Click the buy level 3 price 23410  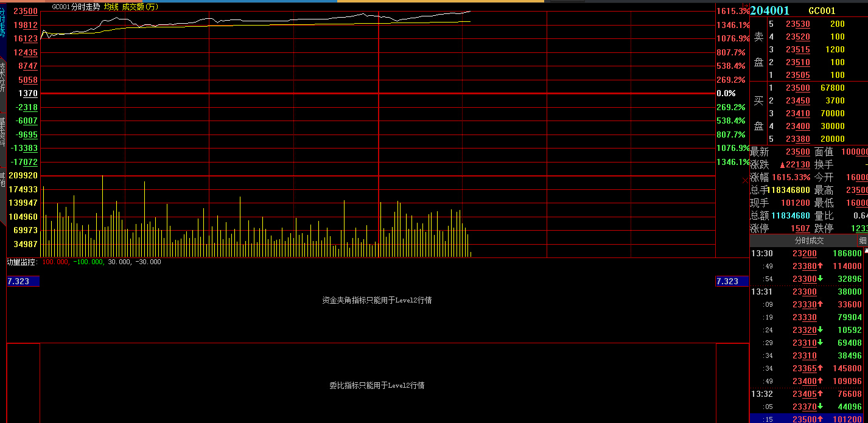pos(797,113)
